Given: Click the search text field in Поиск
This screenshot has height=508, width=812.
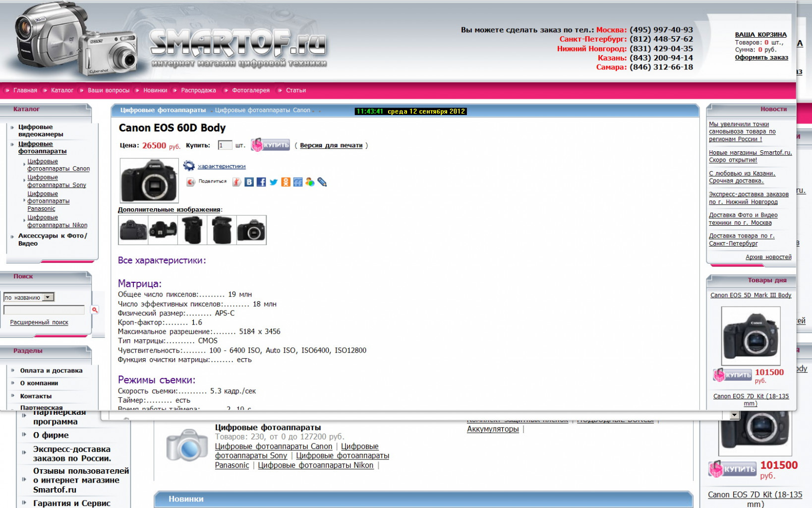Looking at the screenshot, I should click(44, 310).
